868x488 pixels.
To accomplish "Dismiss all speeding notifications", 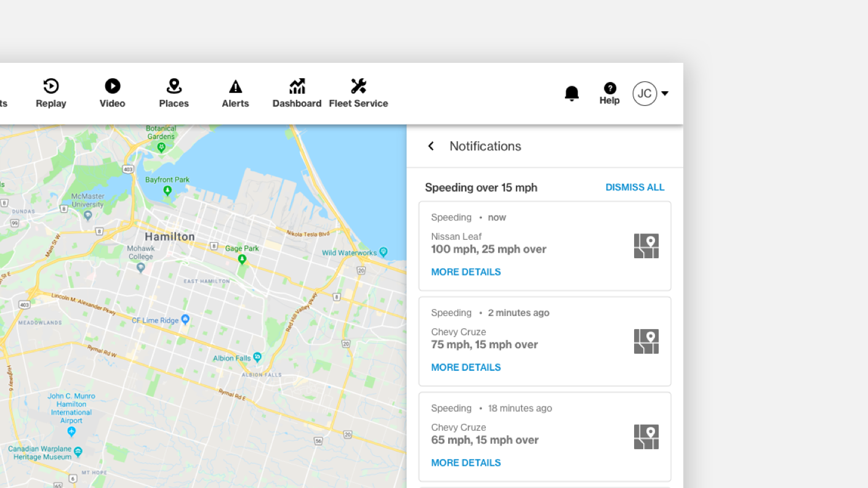I will click(635, 187).
